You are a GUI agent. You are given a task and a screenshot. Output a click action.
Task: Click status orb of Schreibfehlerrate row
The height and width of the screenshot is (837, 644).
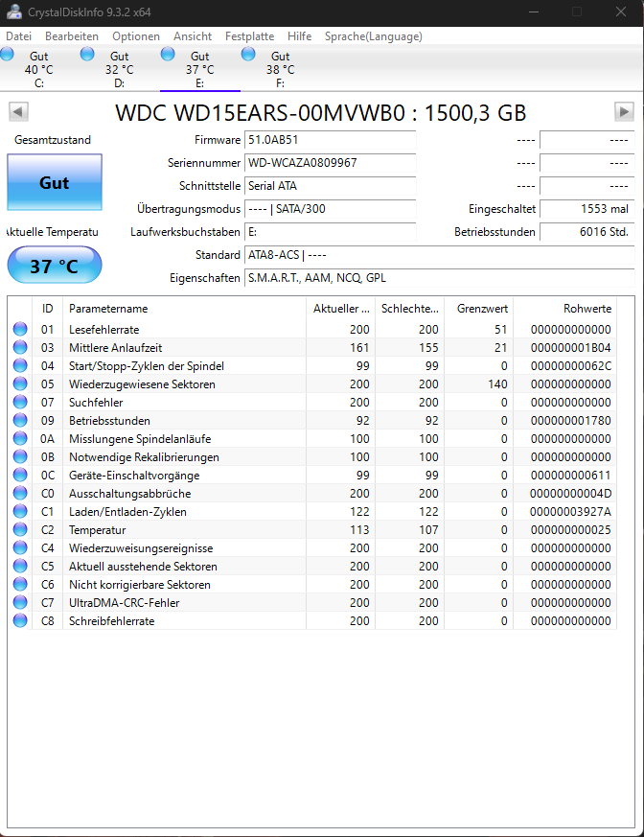[x=20, y=621]
